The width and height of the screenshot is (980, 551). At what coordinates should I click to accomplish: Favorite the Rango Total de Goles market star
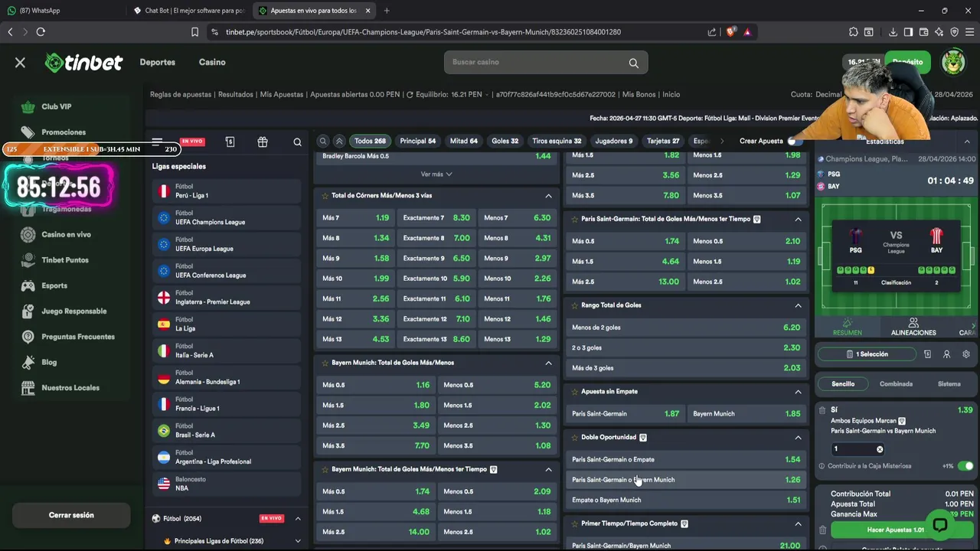(576, 305)
